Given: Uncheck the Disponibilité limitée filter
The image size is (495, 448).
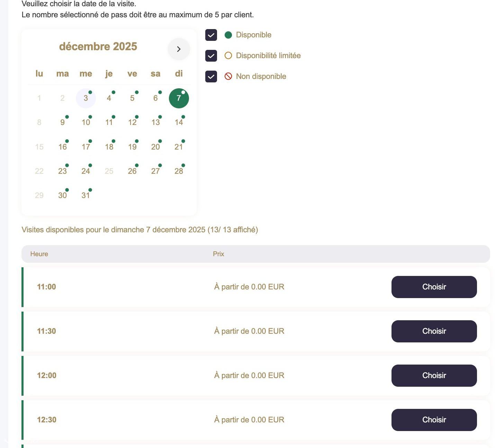Looking at the screenshot, I should (211, 56).
